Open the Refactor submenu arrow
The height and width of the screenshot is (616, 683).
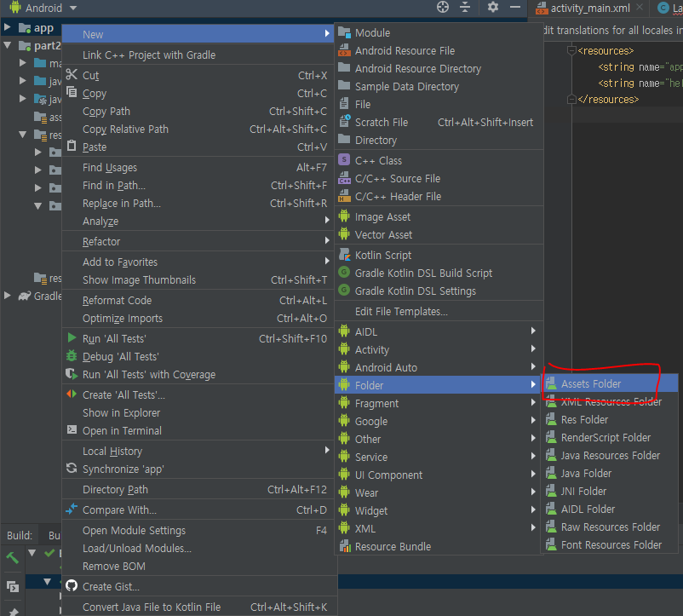[327, 240]
